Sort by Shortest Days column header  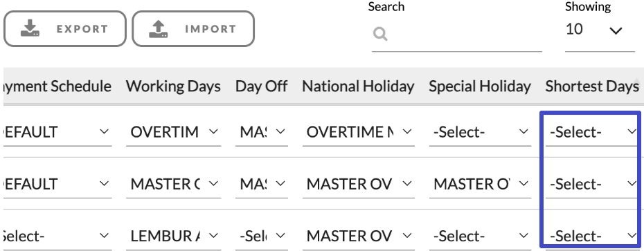point(592,86)
